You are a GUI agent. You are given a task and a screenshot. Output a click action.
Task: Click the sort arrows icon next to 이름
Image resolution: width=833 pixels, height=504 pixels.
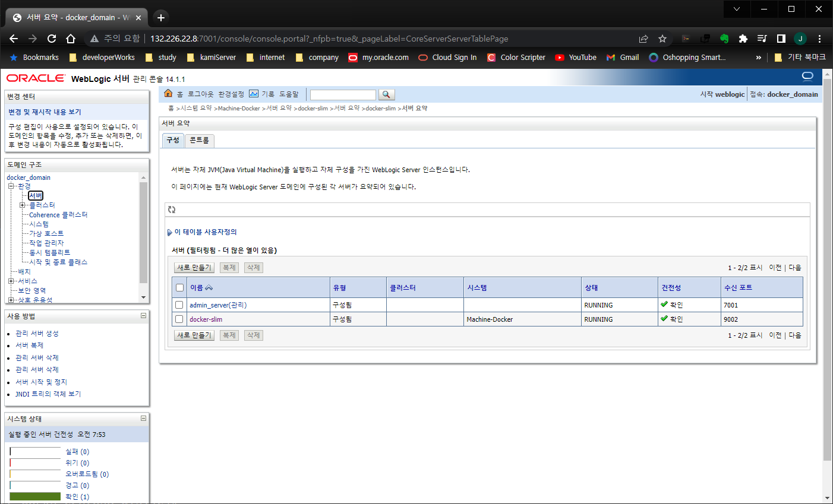coord(209,287)
